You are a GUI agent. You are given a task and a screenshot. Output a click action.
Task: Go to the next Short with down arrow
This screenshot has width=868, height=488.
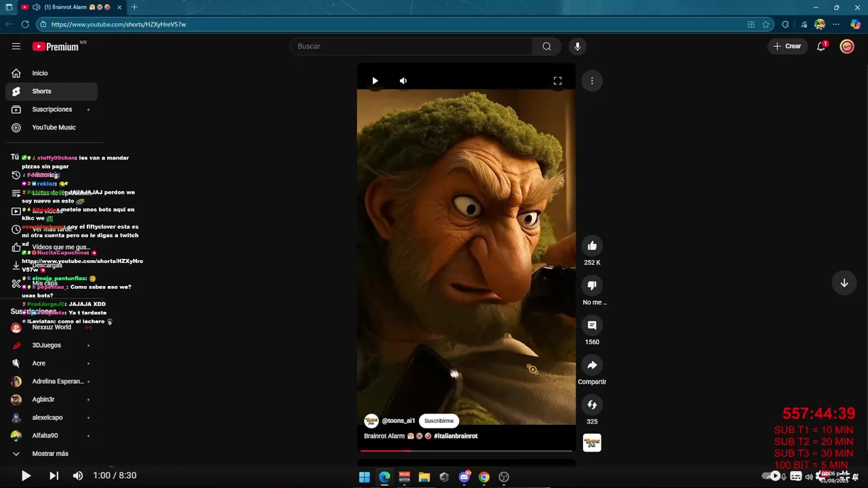pos(844,283)
